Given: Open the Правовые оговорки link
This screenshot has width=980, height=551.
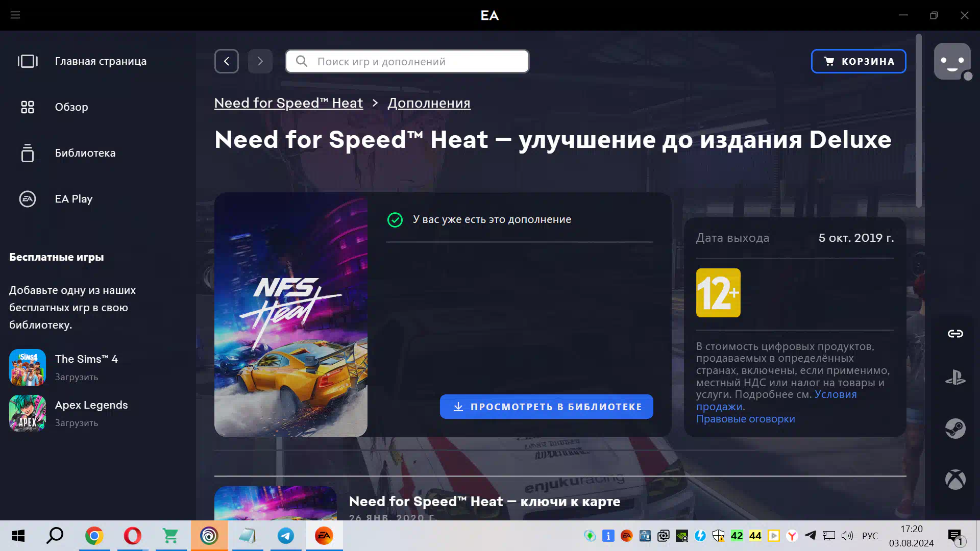Looking at the screenshot, I should pyautogui.click(x=745, y=419).
